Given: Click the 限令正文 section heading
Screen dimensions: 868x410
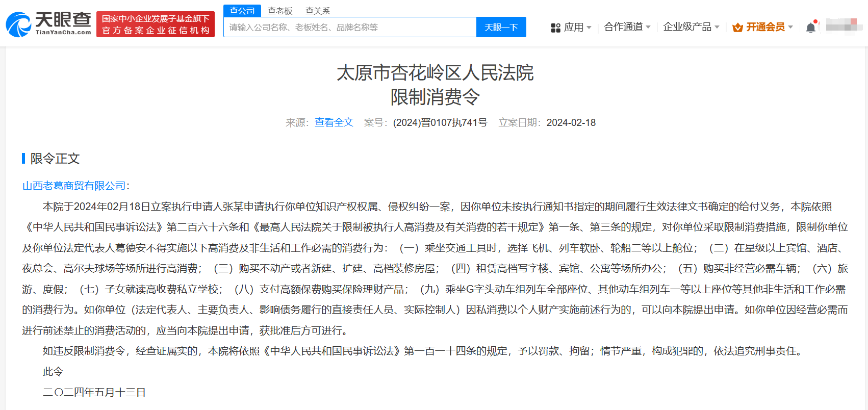Looking at the screenshot, I should [x=55, y=159].
